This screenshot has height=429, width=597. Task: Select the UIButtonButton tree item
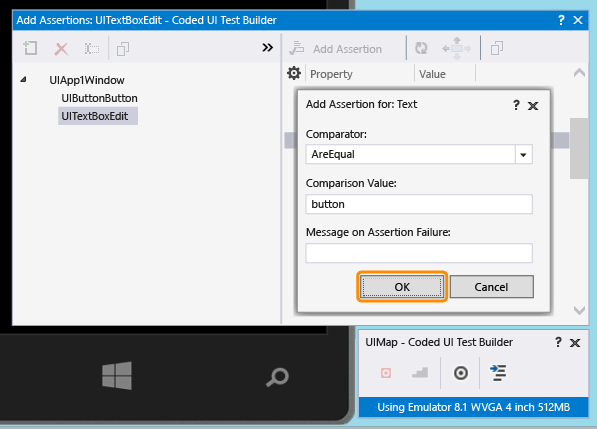coord(99,98)
